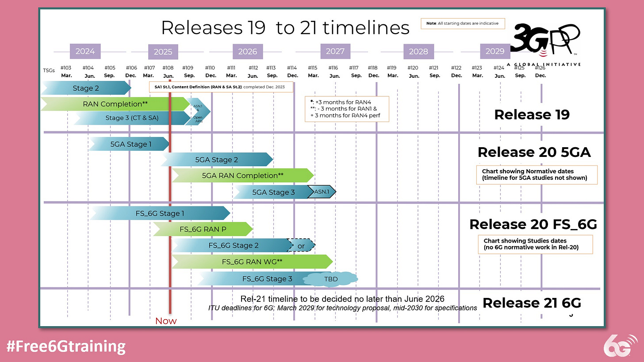Screen dimensions: 644x362
Task: Select the 2026 year box
Action: click(247, 52)
